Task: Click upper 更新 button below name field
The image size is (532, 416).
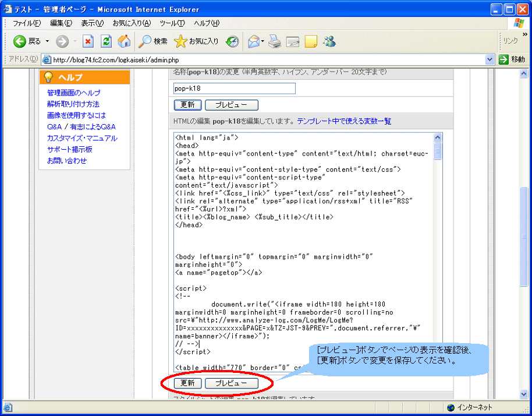Action: pyautogui.click(x=187, y=105)
